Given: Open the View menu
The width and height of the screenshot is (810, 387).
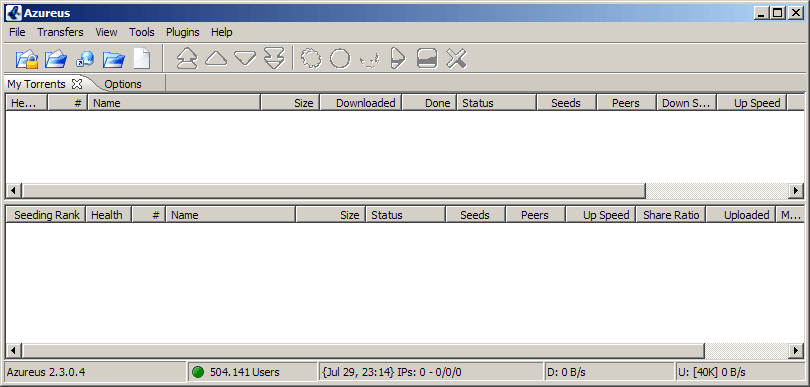Looking at the screenshot, I should coord(106,32).
